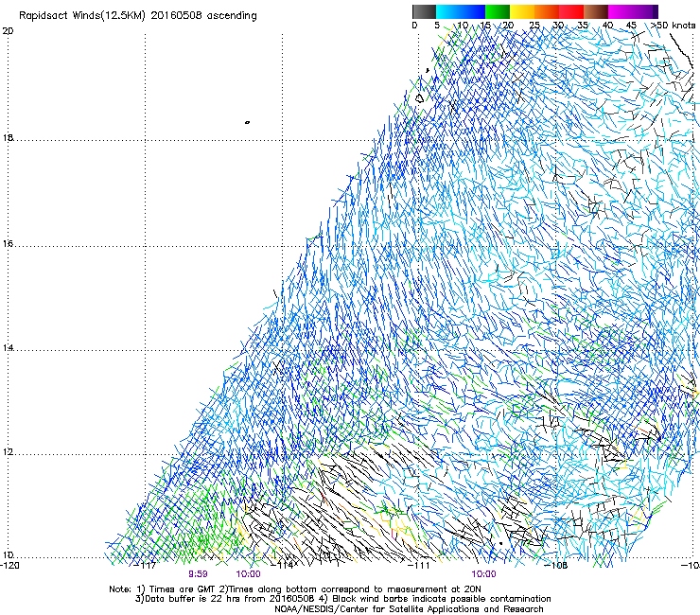Click the '35' legend scale label
Screen dimensions: 700x615
(x=583, y=26)
